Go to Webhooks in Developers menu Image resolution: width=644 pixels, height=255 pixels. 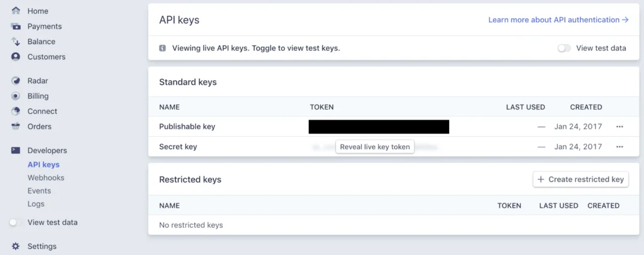(46, 178)
